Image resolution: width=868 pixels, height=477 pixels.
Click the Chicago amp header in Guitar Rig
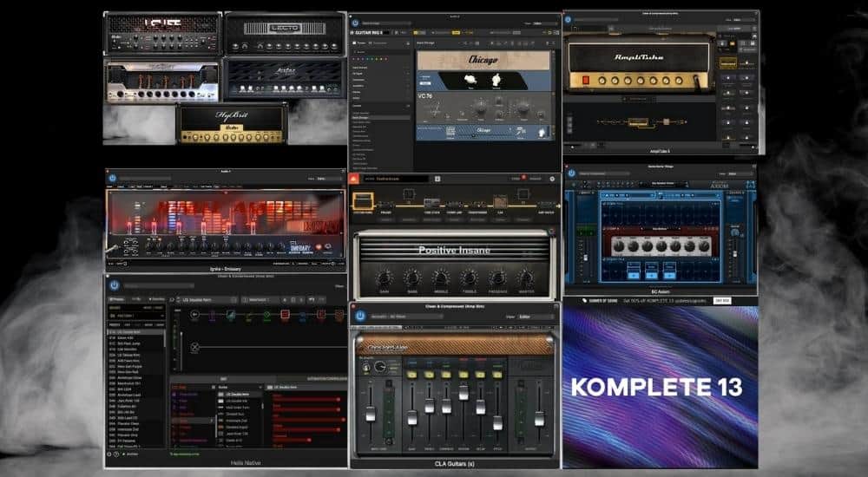click(x=483, y=60)
